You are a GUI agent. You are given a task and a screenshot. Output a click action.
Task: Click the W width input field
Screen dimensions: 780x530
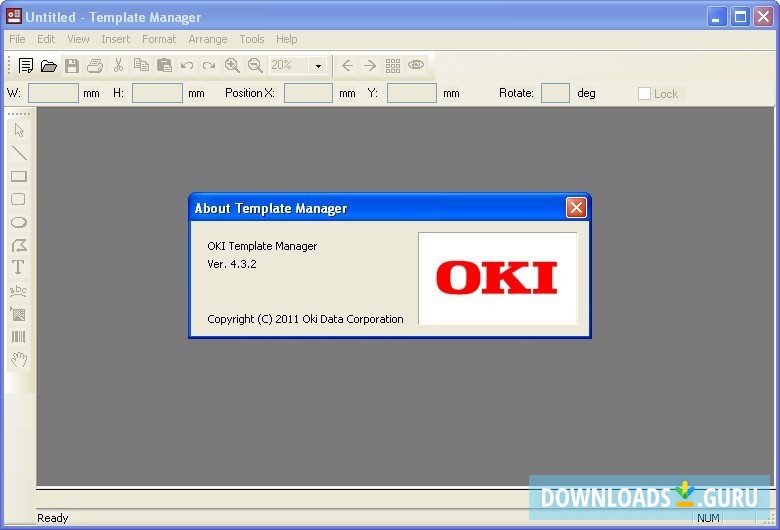[53, 93]
